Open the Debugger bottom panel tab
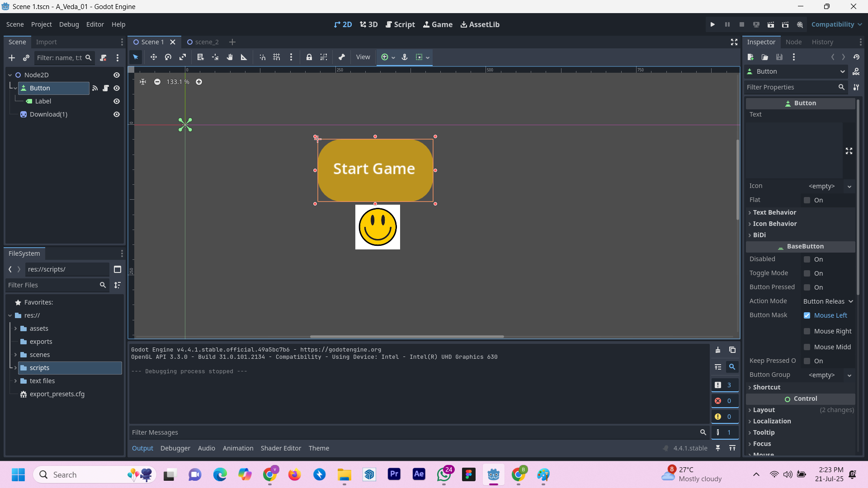This screenshot has height=488, width=868. click(175, 448)
